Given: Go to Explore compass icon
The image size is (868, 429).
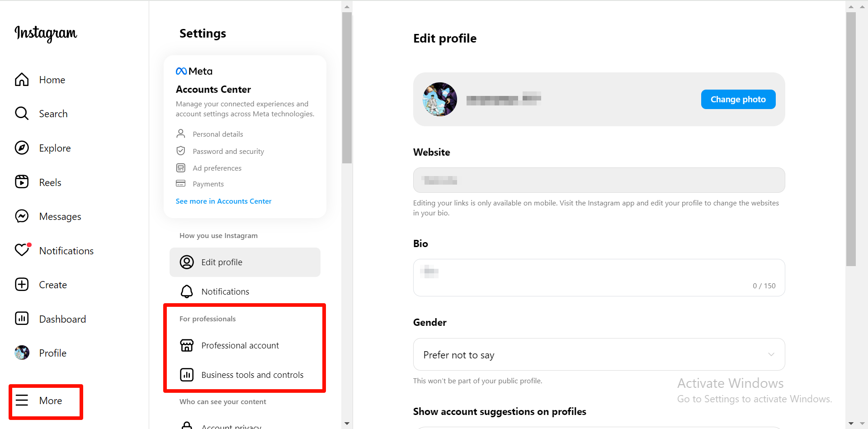Looking at the screenshot, I should (x=22, y=148).
